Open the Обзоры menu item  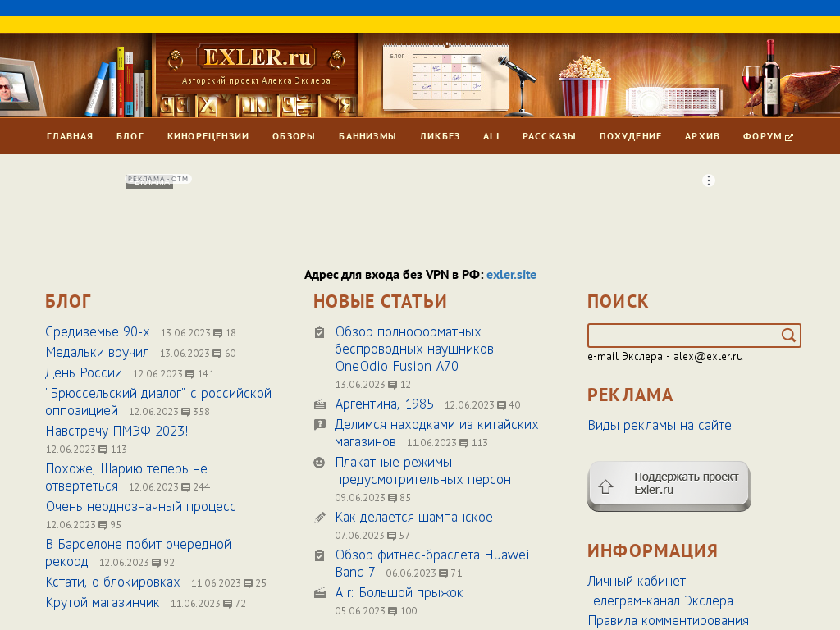click(294, 137)
